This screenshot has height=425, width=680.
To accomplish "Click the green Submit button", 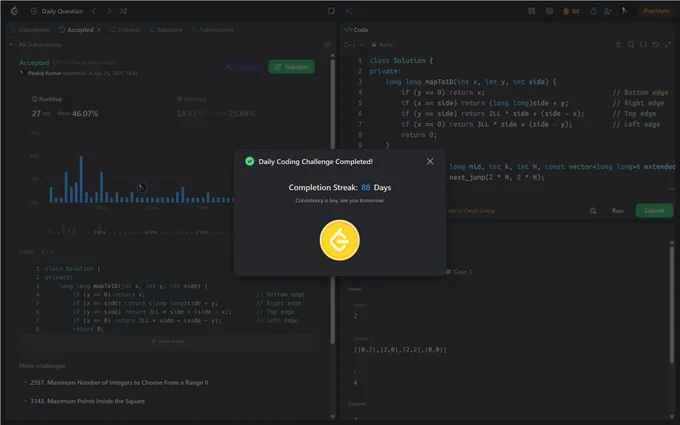I will (654, 211).
